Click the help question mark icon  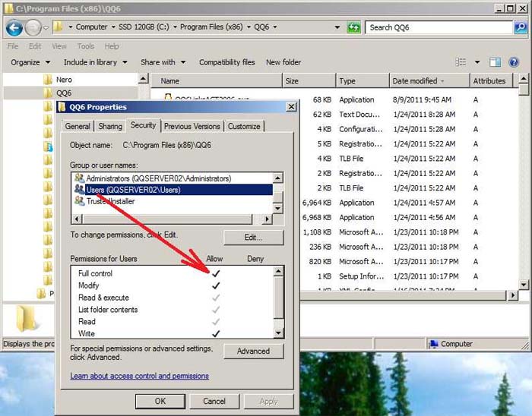tap(515, 62)
